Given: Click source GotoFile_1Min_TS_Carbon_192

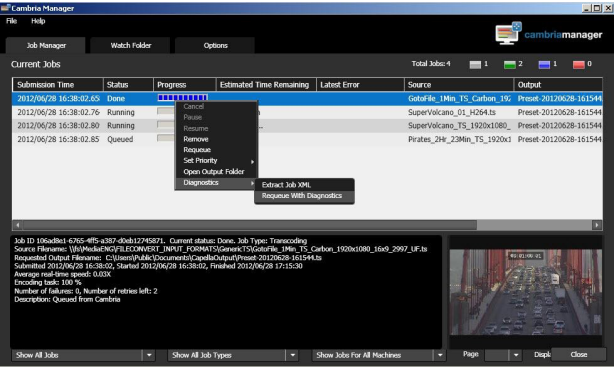Looking at the screenshot, I should 459,99.
